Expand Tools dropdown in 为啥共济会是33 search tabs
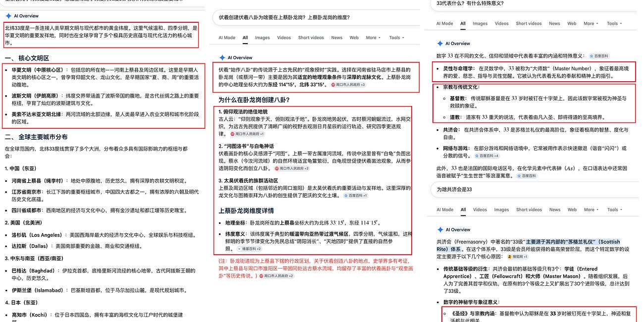Image resolution: width=644 pixels, height=322 pixels. click(x=614, y=210)
